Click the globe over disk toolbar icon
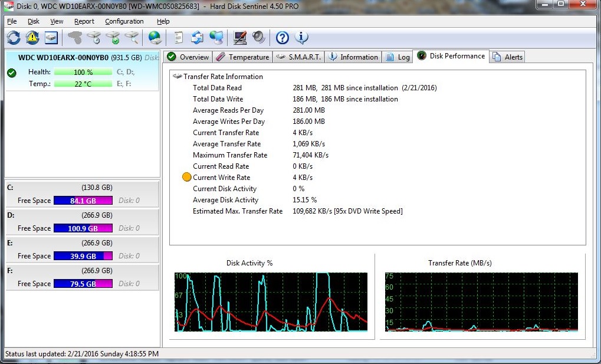The height and width of the screenshot is (364, 601). pyautogui.click(x=155, y=38)
